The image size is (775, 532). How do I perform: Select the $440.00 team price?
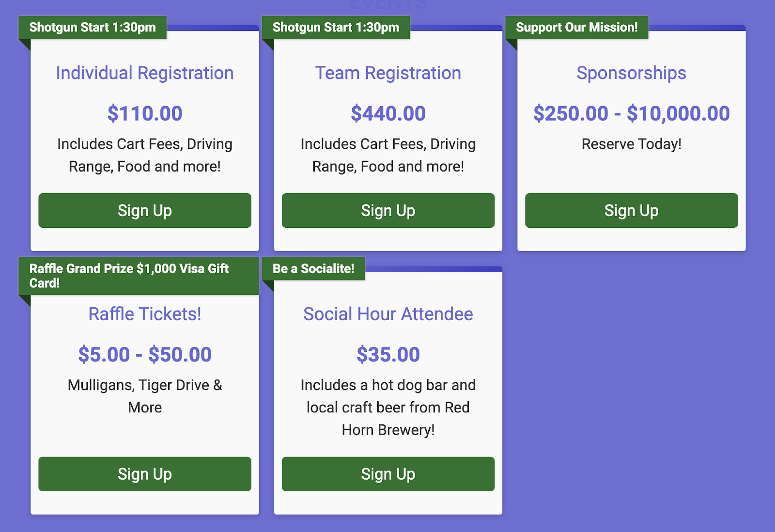pyautogui.click(x=388, y=113)
